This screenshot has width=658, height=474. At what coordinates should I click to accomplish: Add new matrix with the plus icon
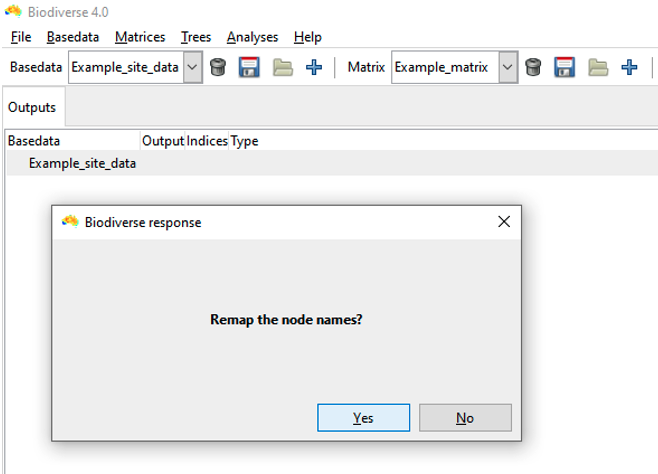tap(629, 67)
